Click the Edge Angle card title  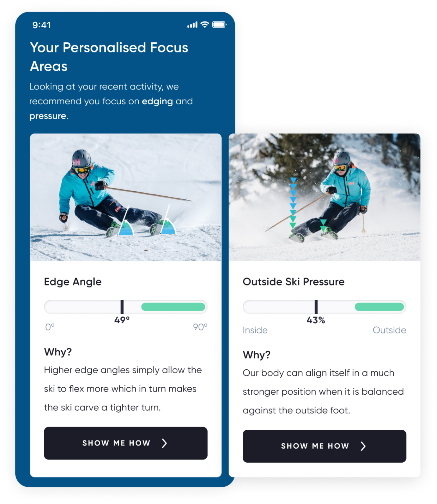coord(73,282)
